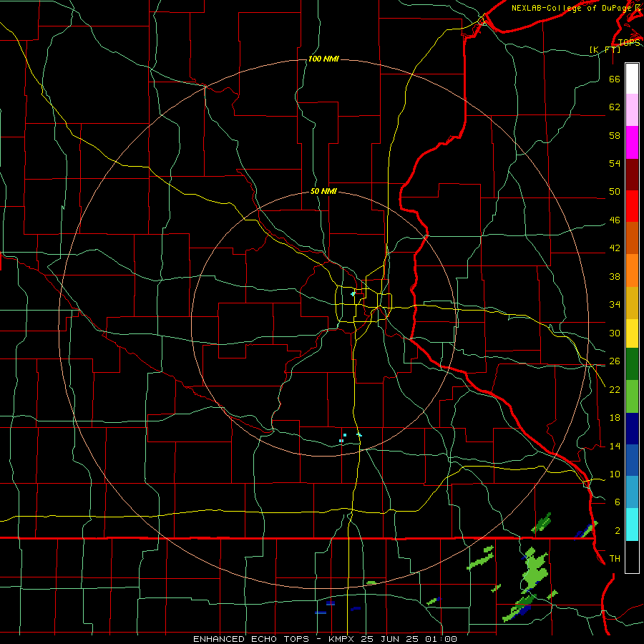The width and height of the screenshot is (644, 644).
Task: Select the light pink legend swatch near 62
Action: click(632, 110)
